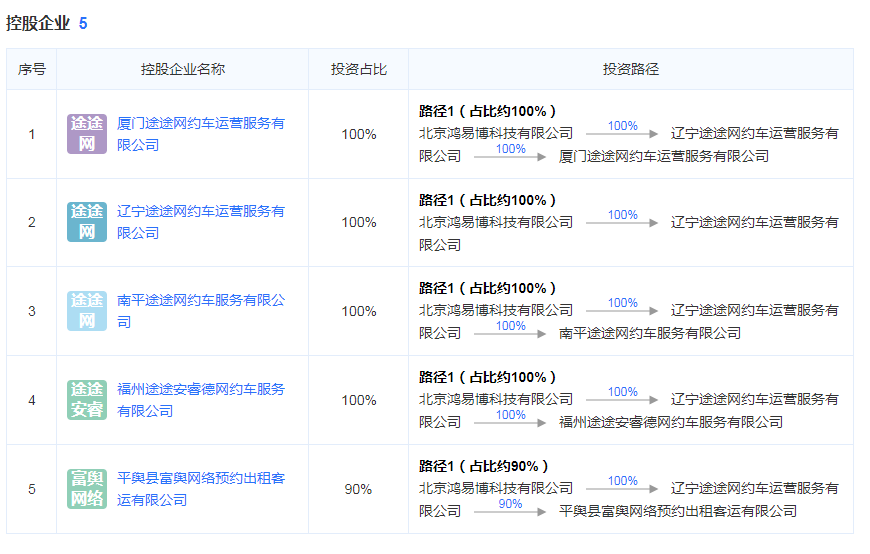Click the count 5 beside 控股企业

(83, 23)
